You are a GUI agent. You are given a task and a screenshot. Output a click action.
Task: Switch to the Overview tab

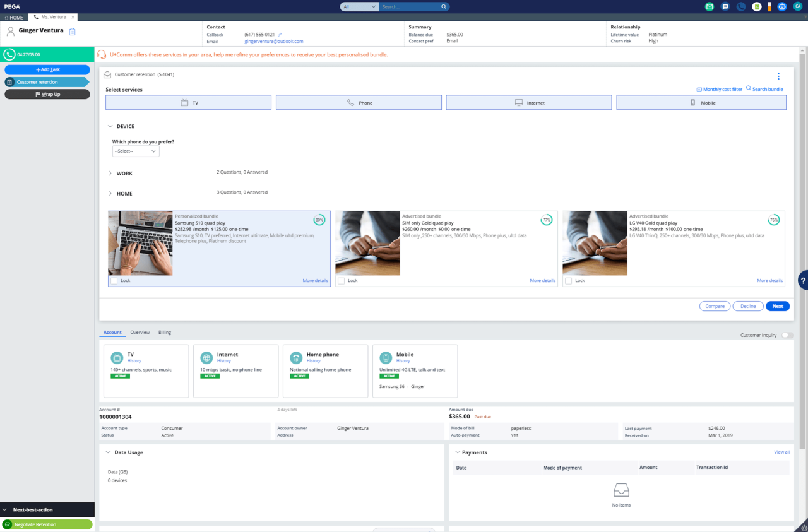click(140, 332)
